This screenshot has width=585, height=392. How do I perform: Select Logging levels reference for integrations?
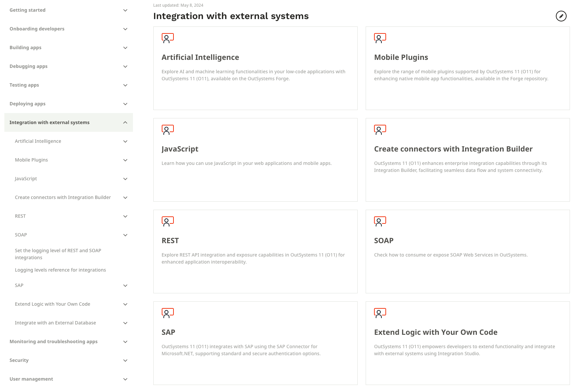pyautogui.click(x=60, y=270)
